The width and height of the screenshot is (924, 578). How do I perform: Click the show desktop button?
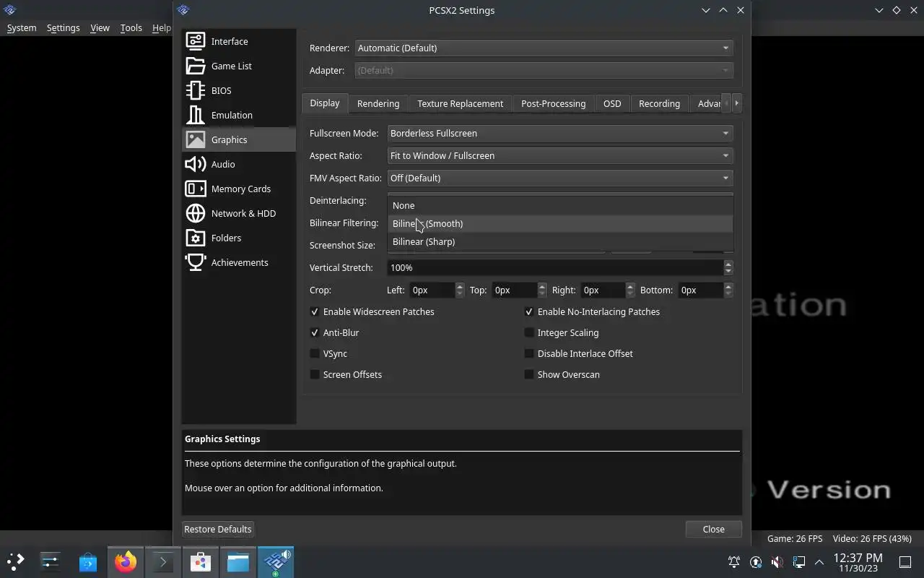click(x=905, y=562)
